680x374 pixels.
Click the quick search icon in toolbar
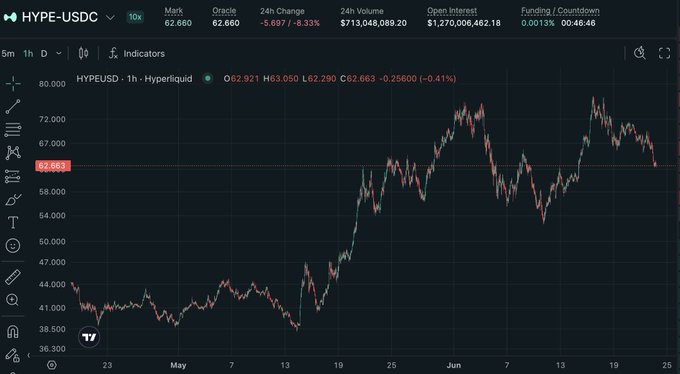coord(640,53)
